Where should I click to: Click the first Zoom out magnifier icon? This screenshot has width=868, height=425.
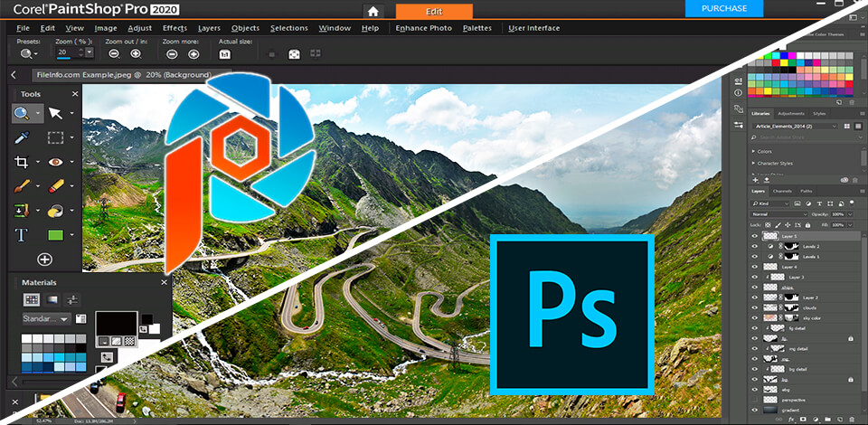click(x=114, y=53)
